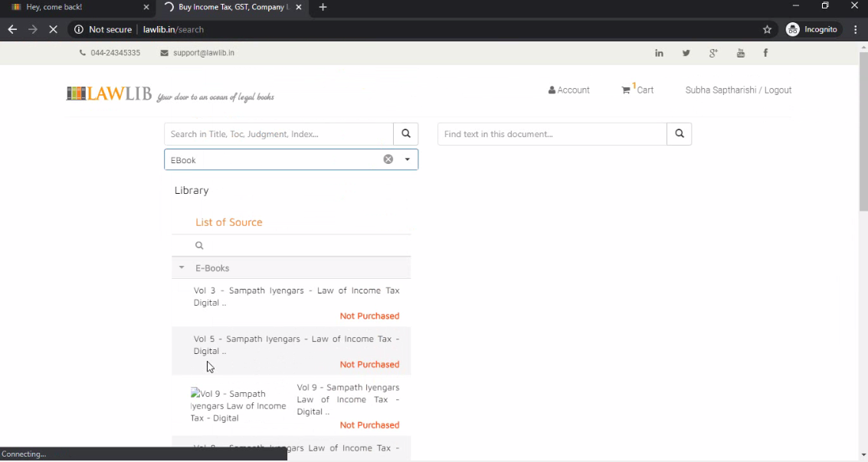Open a new browser tab
The width and height of the screenshot is (868, 462).
(323, 7)
